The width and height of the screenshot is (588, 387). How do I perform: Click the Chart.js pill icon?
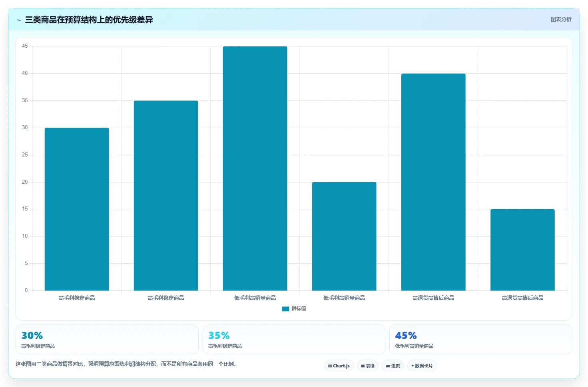[330, 366]
